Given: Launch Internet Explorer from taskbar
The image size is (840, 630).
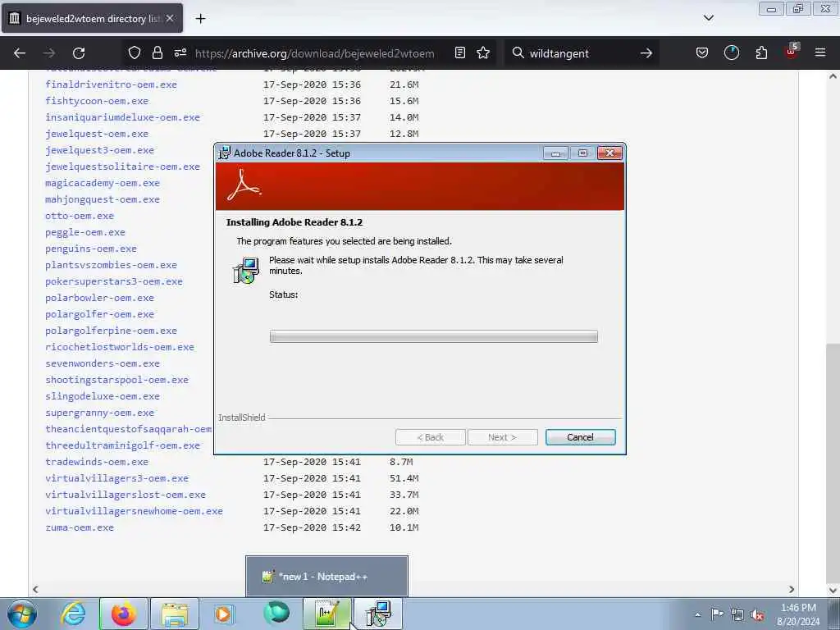Looking at the screenshot, I should (73, 614).
